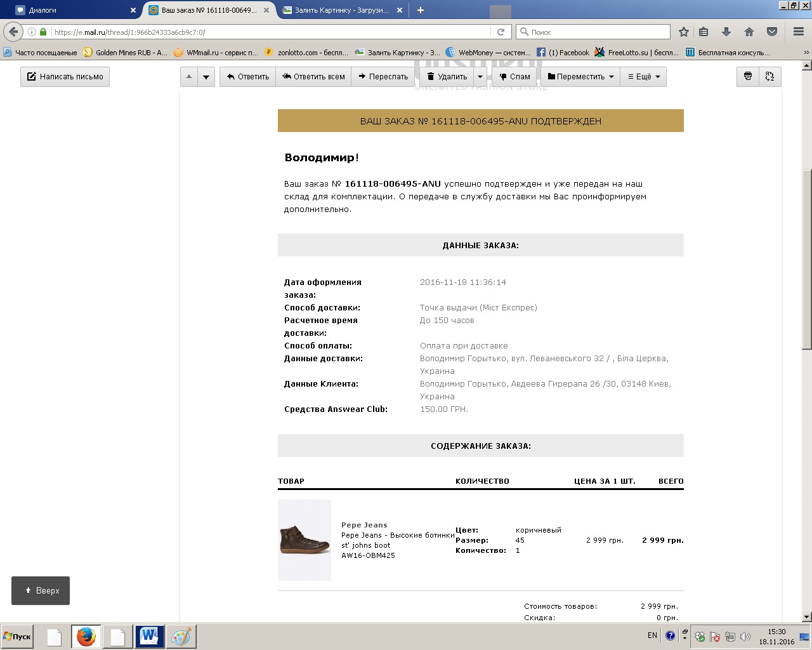Mark the message as Спам
The height and width of the screenshot is (650, 812).
coord(514,77)
